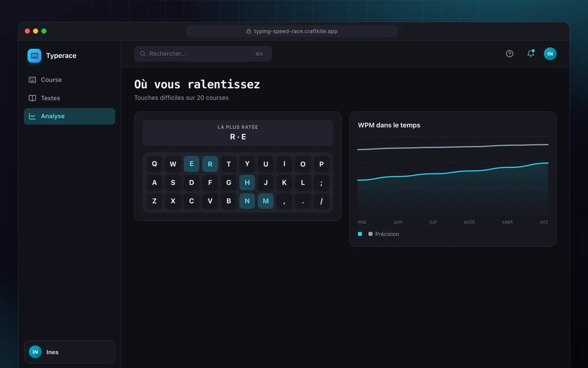Open help via the question mark icon
Screen dimensions: 588x368
(x=509, y=54)
